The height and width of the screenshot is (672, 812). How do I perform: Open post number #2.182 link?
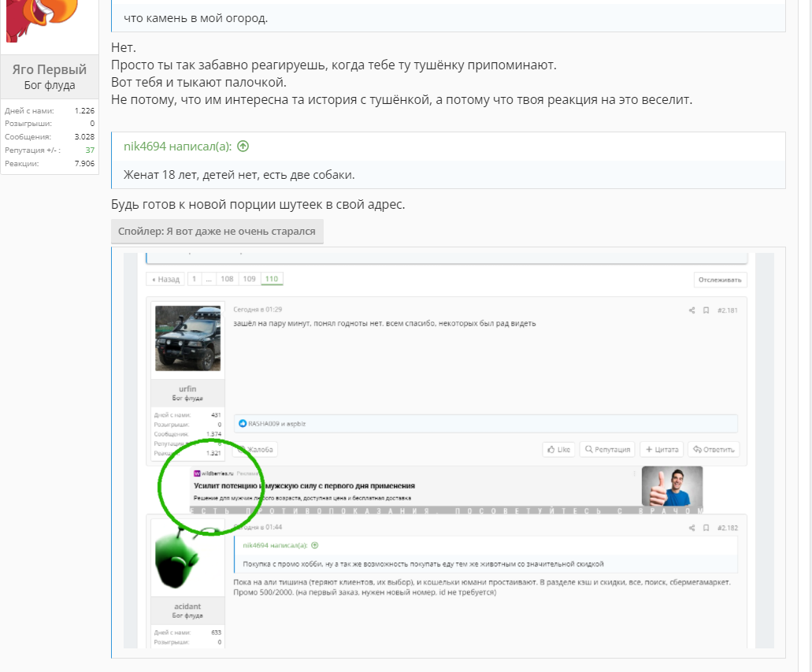point(727,528)
